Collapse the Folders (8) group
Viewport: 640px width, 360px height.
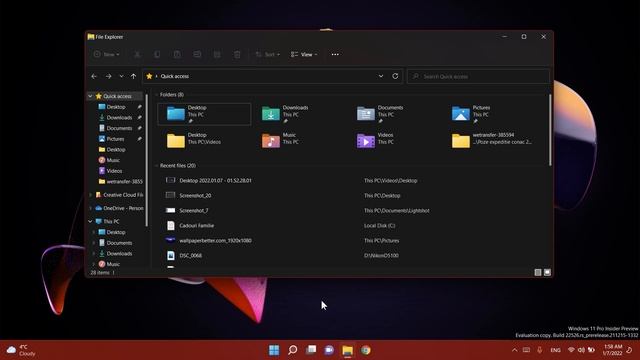[x=156, y=95]
